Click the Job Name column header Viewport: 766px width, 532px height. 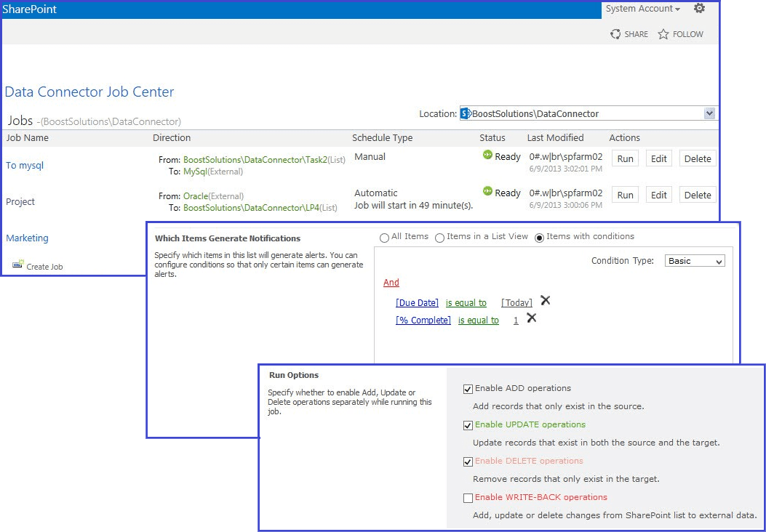pos(27,138)
